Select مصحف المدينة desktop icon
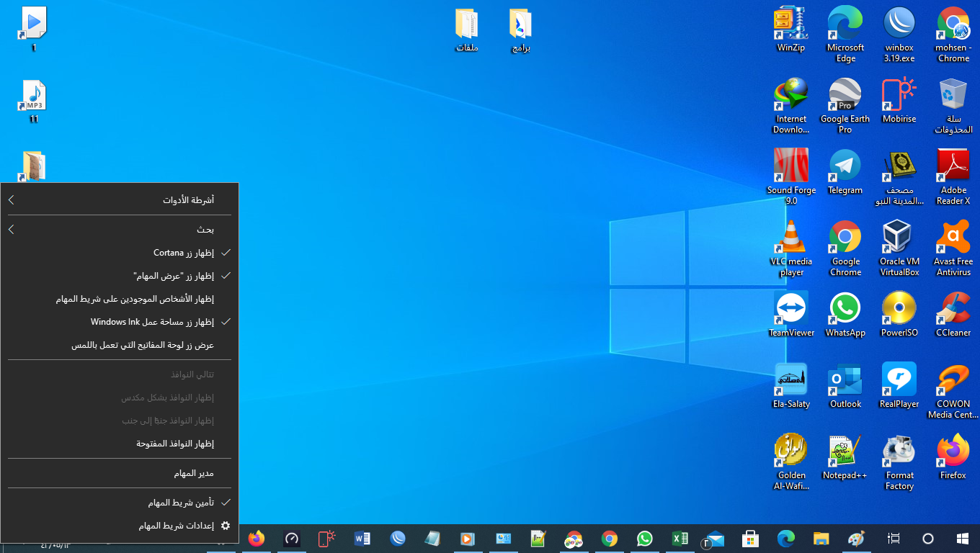 899,177
